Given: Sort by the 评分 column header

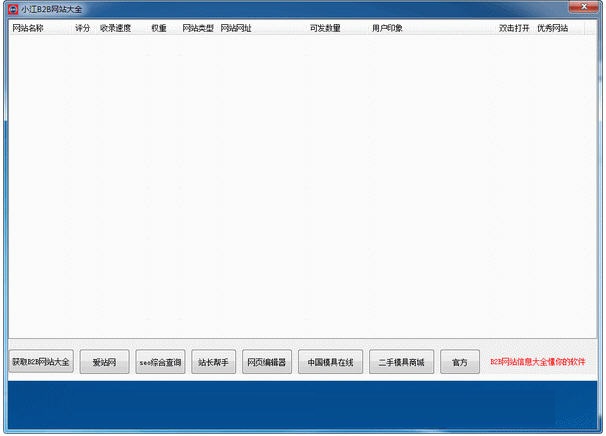Looking at the screenshot, I should tap(82, 28).
